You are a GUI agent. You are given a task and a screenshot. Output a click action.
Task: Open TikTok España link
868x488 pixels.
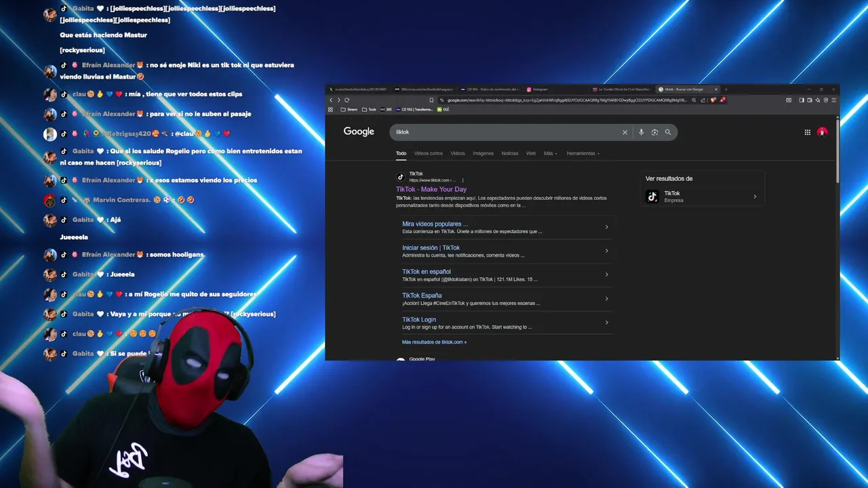click(x=422, y=296)
